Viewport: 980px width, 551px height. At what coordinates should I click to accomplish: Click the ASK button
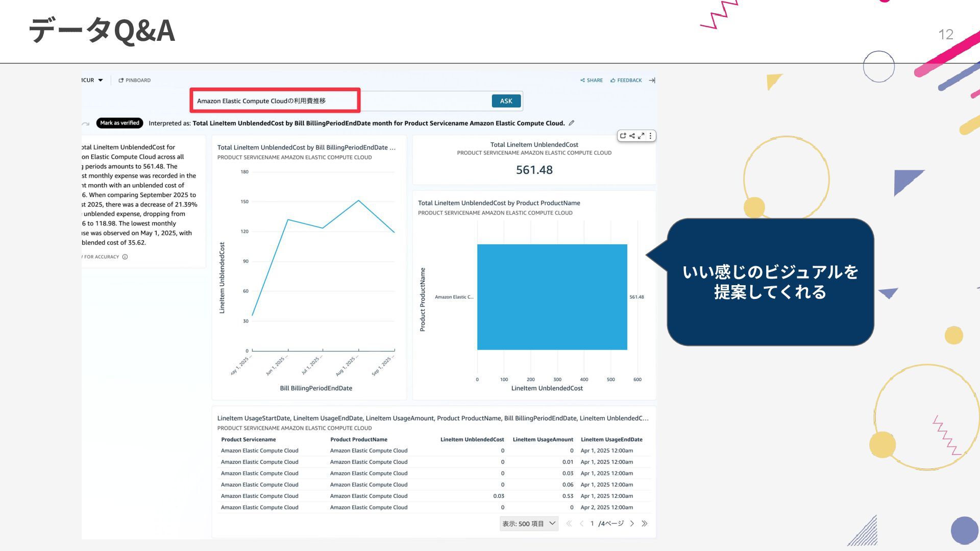(506, 101)
